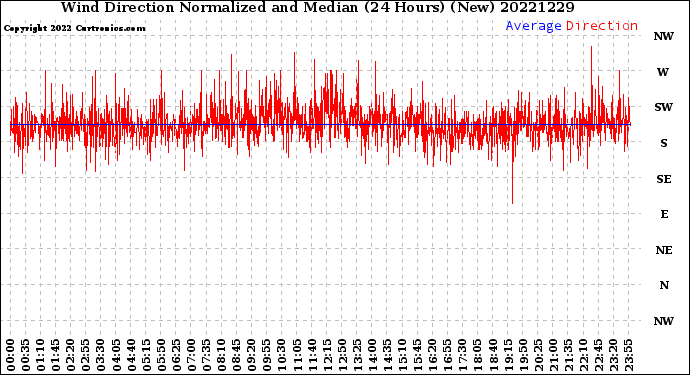
Task: Click the 00:35 time axis label
Action: [x=26, y=355]
